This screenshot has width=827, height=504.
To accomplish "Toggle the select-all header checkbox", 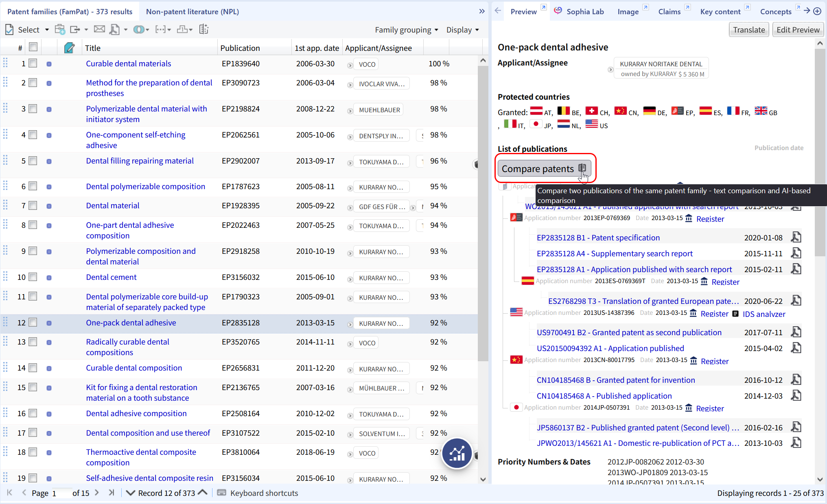I will tap(33, 47).
